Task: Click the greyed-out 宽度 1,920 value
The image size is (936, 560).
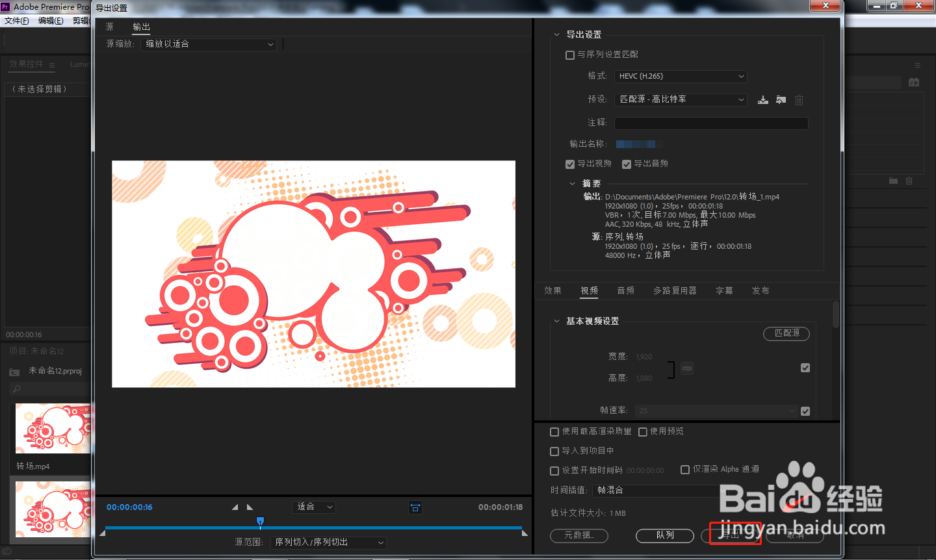Action: pos(644,357)
